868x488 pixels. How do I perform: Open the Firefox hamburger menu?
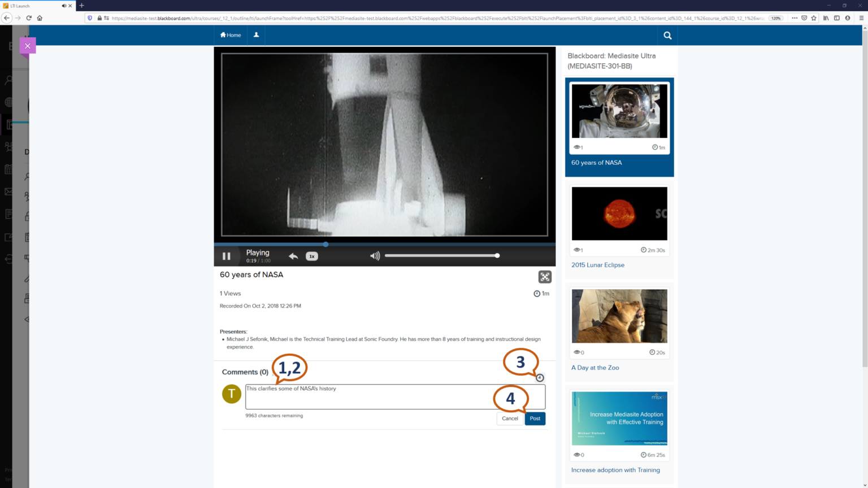pyautogui.click(x=861, y=18)
